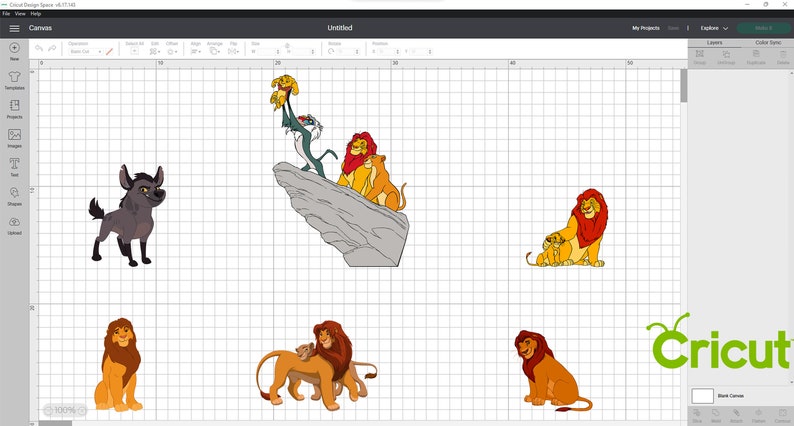Open the Offset dropdown
Image resolution: width=794 pixels, height=426 pixels.
tap(172, 51)
